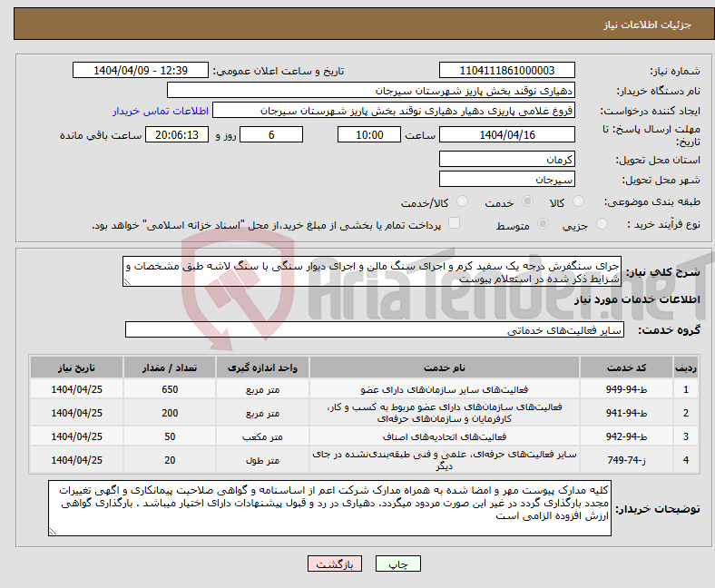
Task: Click service name فعالیت‌های سایر سازمان‌های دارای عضو
Action: (x=445, y=389)
